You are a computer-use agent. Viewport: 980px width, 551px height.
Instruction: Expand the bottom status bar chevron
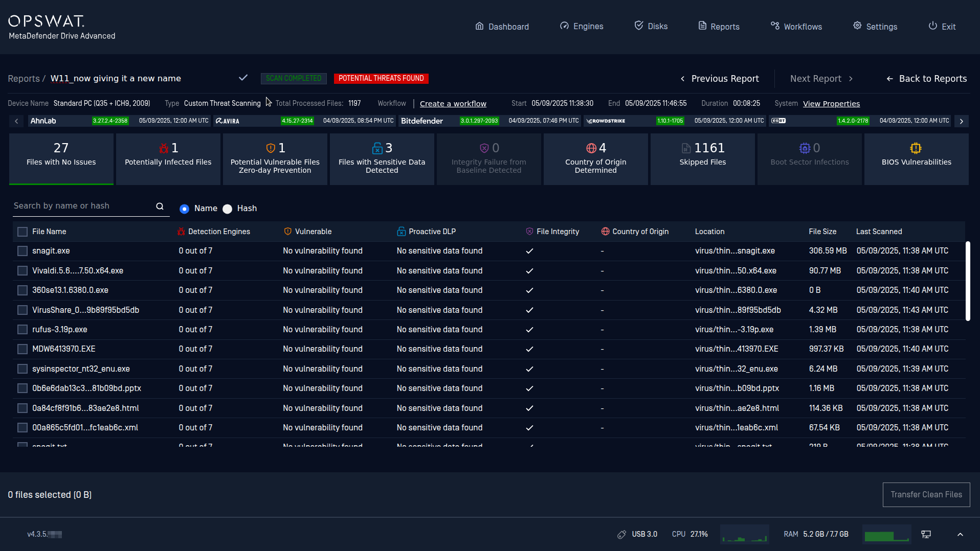click(x=960, y=534)
